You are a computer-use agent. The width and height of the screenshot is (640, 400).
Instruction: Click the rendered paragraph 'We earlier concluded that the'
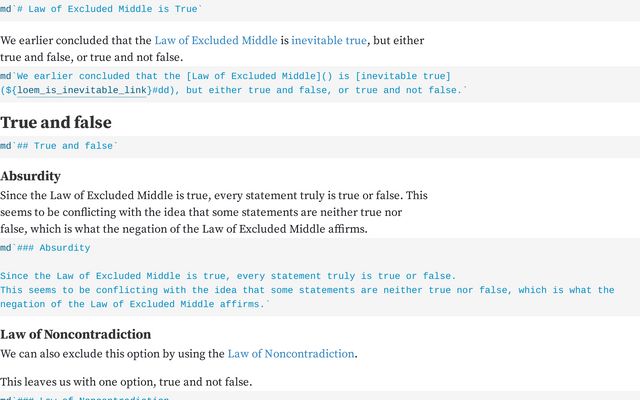click(x=212, y=49)
